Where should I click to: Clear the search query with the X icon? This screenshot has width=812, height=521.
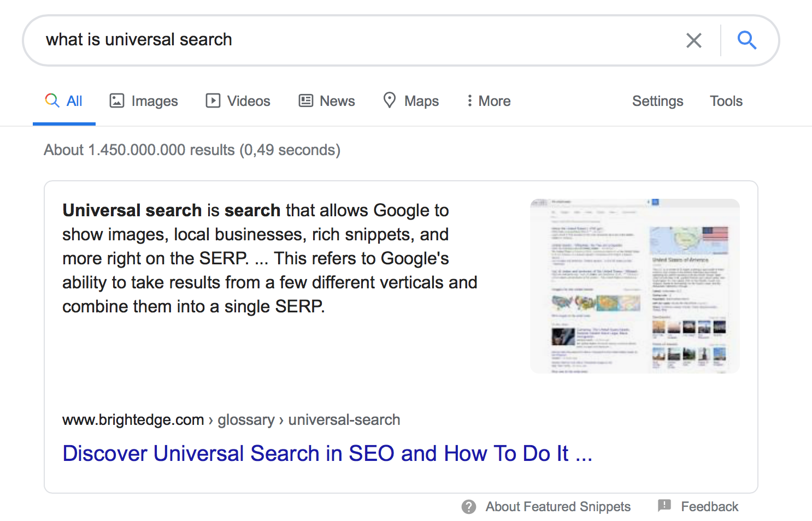[x=693, y=40]
